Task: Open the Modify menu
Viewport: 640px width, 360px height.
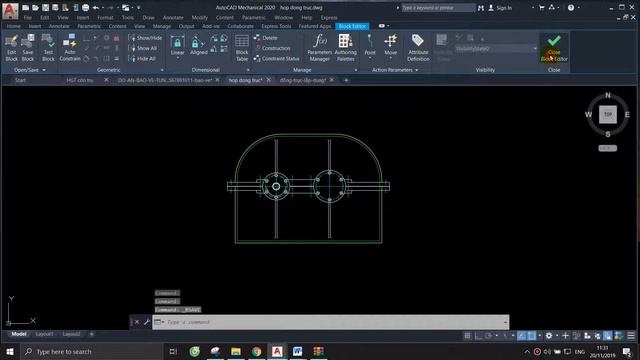Action: [200, 18]
